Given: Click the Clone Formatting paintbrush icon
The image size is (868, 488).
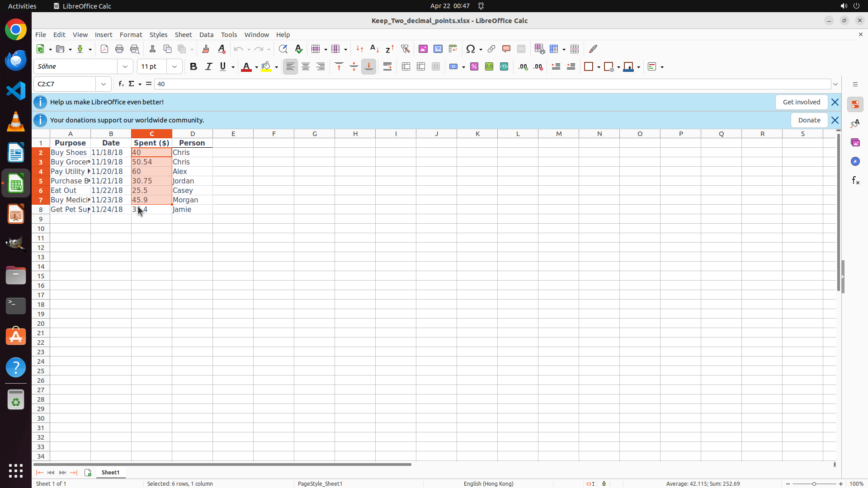Looking at the screenshot, I should click(x=206, y=49).
